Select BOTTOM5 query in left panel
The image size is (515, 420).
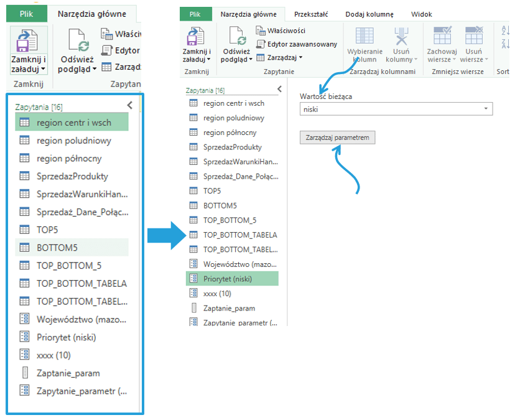tap(57, 248)
